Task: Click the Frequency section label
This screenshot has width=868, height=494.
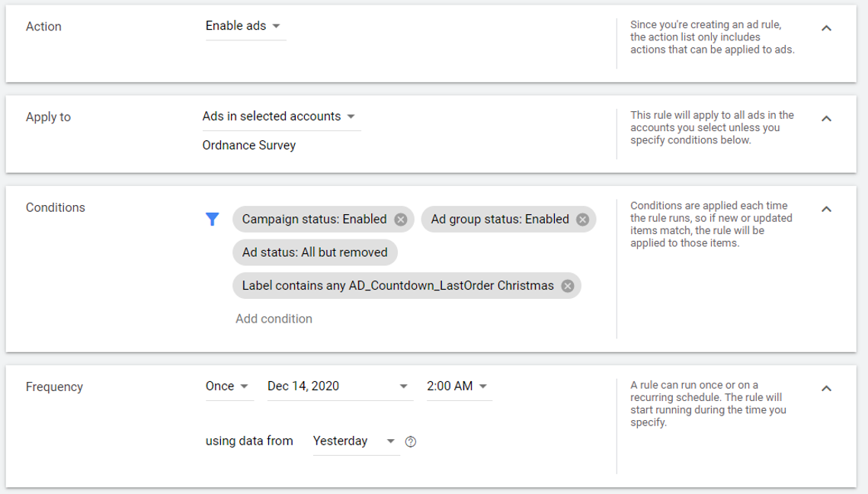Action: coord(54,387)
